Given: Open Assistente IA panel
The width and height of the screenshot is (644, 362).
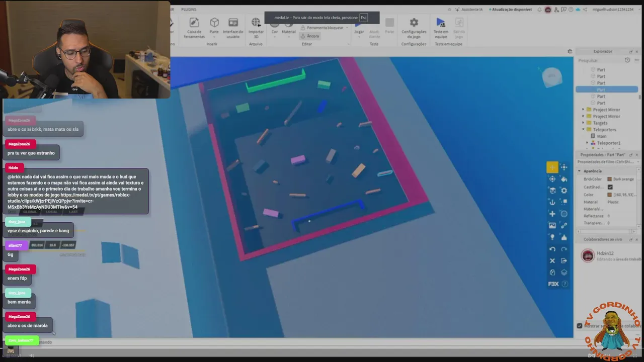Looking at the screenshot, I should pyautogui.click(x=468, y=9).
